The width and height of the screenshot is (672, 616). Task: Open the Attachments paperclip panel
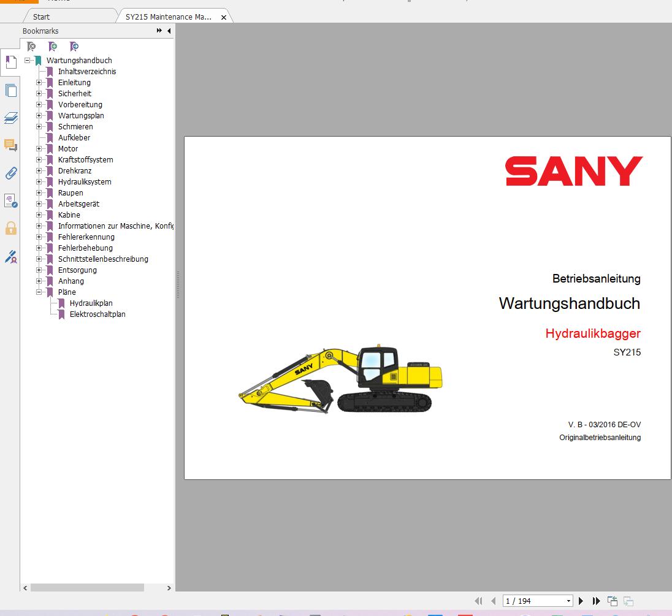tap(10, 173)
